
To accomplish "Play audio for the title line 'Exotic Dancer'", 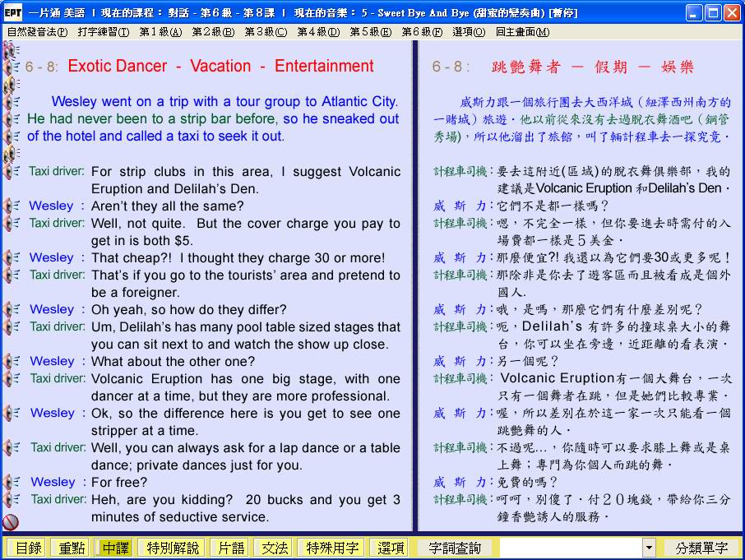I will pyautogui.click(x=11, y=67).
